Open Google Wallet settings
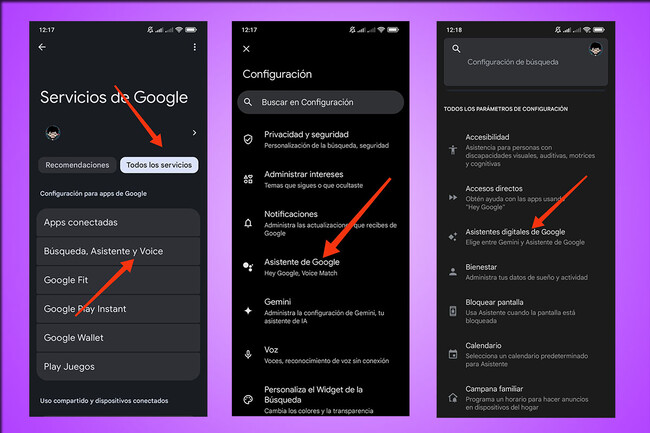This screenshot has height=433, width=650. (118, 338)
